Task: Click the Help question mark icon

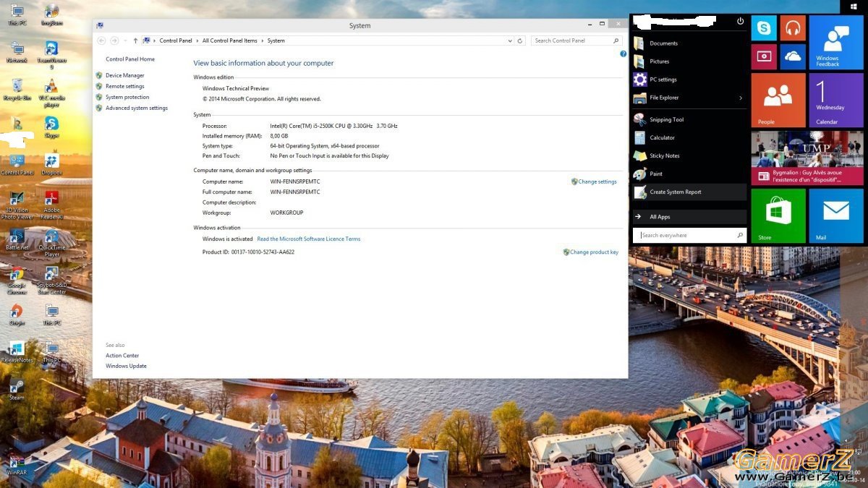Action: coord(623,53)
